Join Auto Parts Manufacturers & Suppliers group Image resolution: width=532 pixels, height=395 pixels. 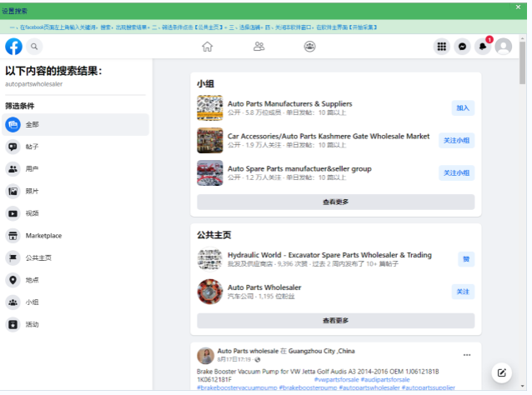[463, 108]
